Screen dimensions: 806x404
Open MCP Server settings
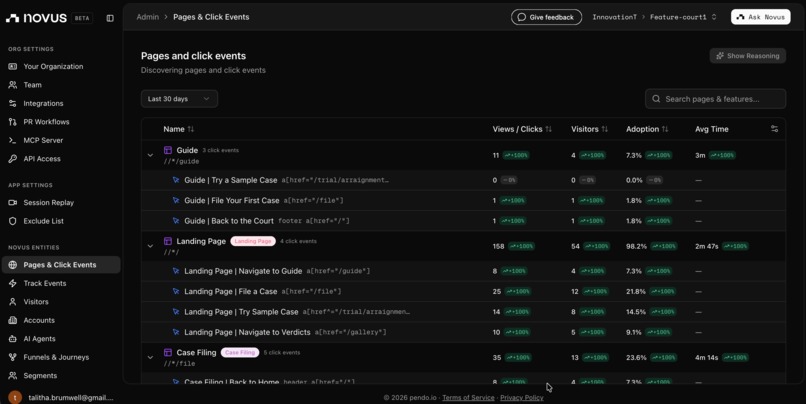(43, 140)
